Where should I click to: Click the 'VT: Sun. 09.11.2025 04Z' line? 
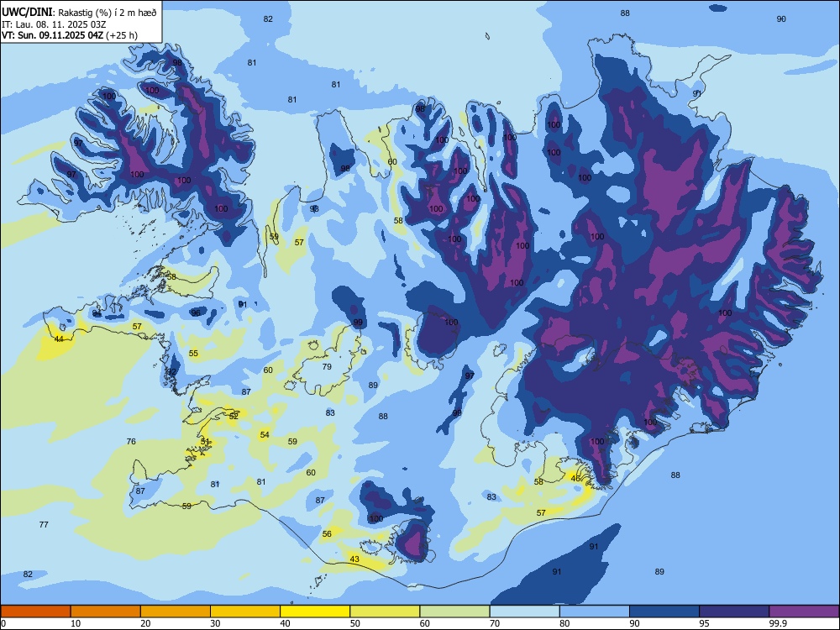pyautogui.click(x=53, y=35)
